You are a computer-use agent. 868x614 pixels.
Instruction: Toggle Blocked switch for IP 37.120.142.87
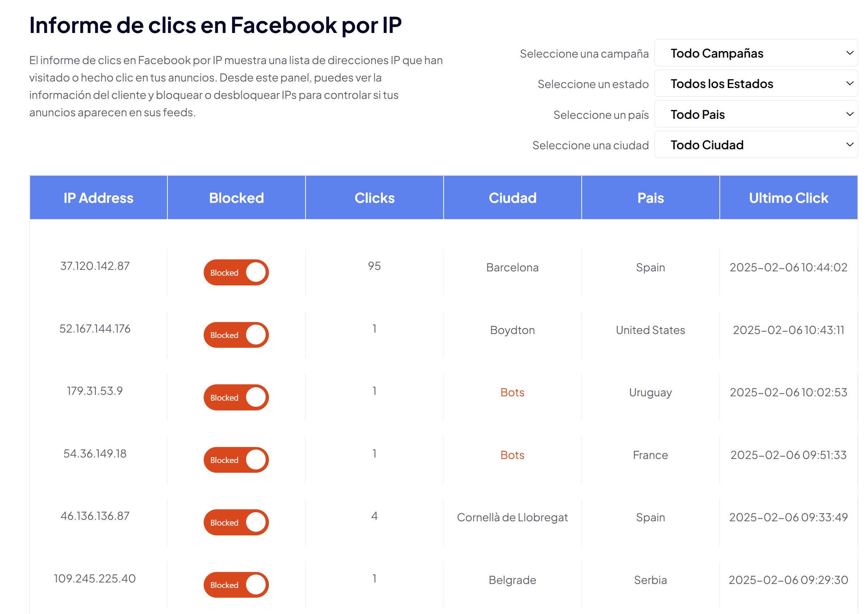236,273
